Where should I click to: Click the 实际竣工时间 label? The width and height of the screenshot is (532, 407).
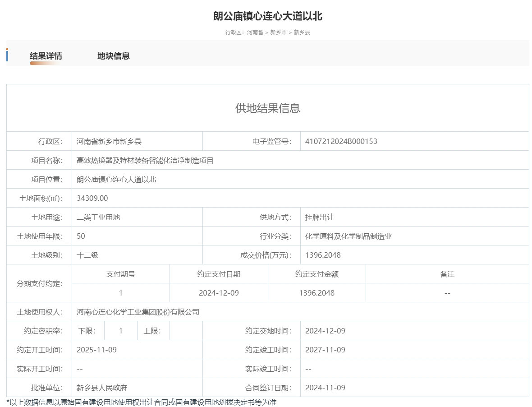[x=268, y=369]
